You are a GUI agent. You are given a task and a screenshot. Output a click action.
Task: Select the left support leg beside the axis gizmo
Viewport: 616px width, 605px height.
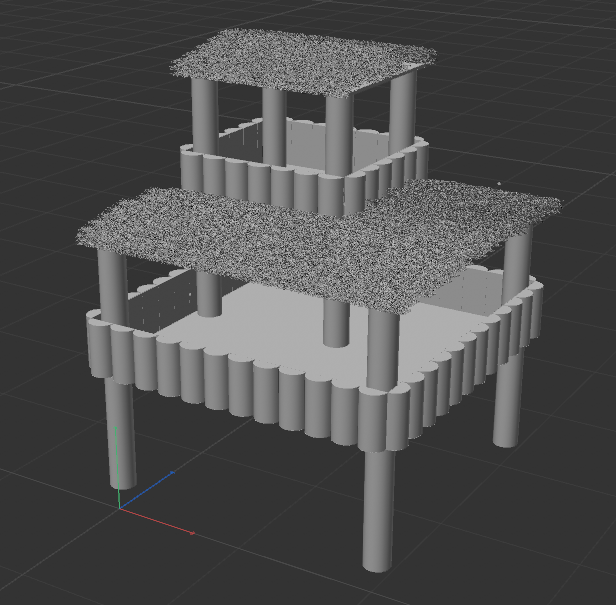[x=121, y=432]
